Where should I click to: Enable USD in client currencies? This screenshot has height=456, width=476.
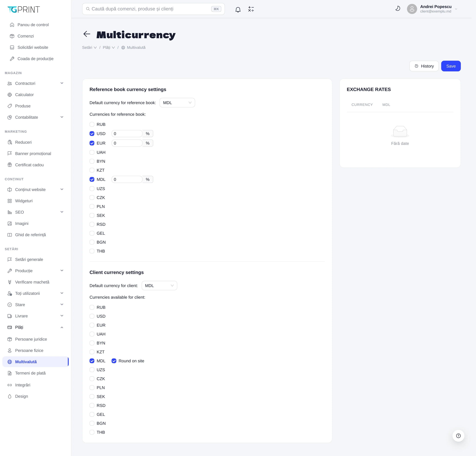click(x=92, y=316)
